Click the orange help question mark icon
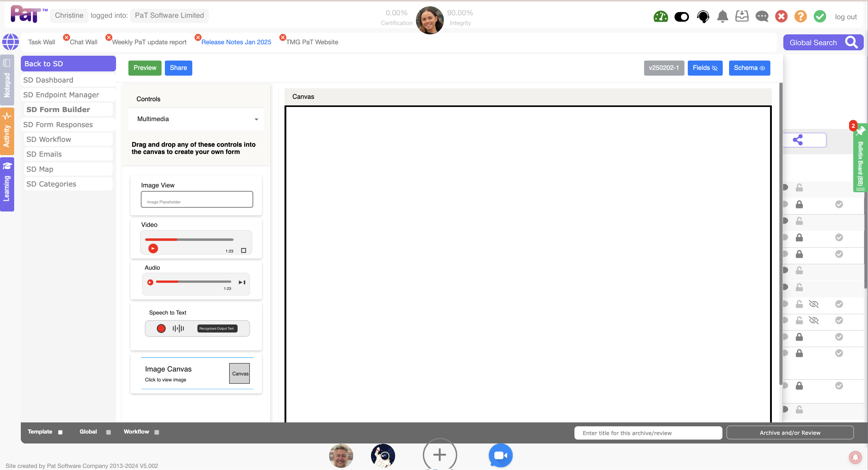Viewport: 868px width, 470px height. pyautogui.click(x=800, y=17)
